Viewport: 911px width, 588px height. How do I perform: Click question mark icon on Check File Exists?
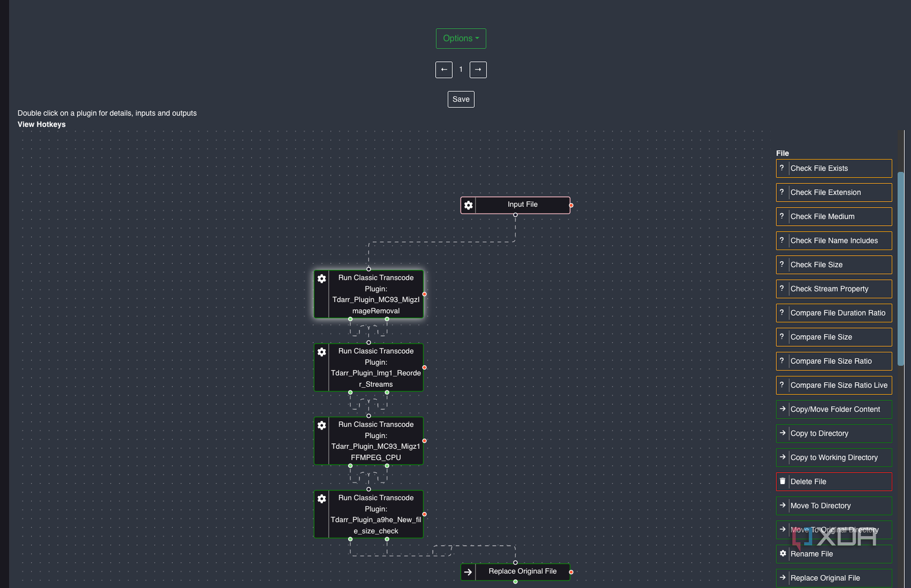[x=782, y=168]
